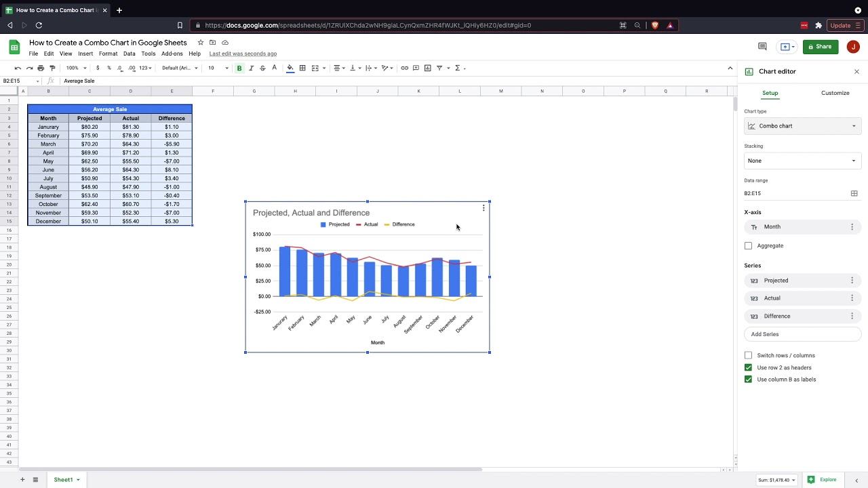
Task: Check the Aggregate checkbox
Action: coord(749,245)
